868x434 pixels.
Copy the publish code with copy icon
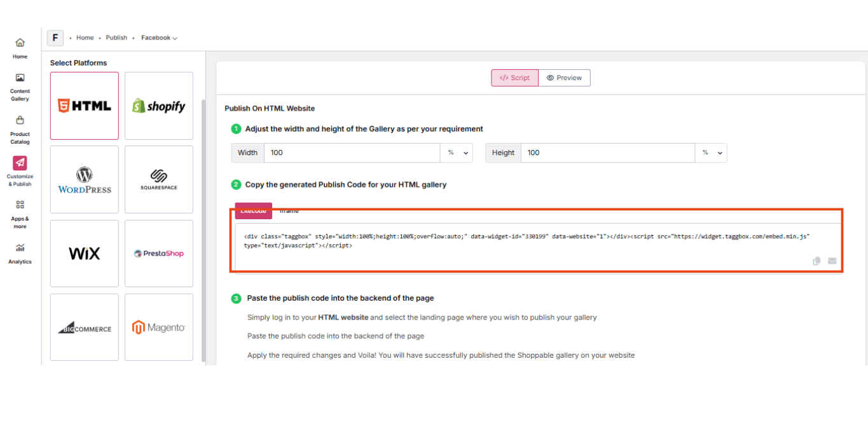click(816, 261)
